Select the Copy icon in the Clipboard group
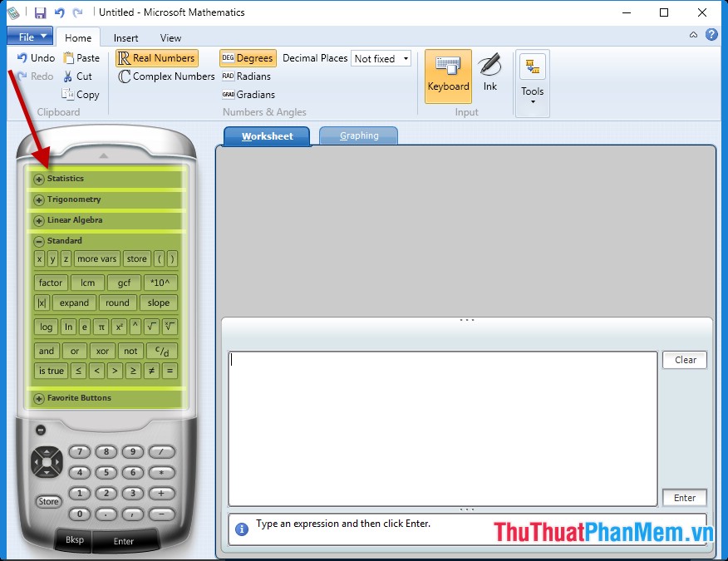This screenshot has width=728, height=561. click(x=81, y=94)
